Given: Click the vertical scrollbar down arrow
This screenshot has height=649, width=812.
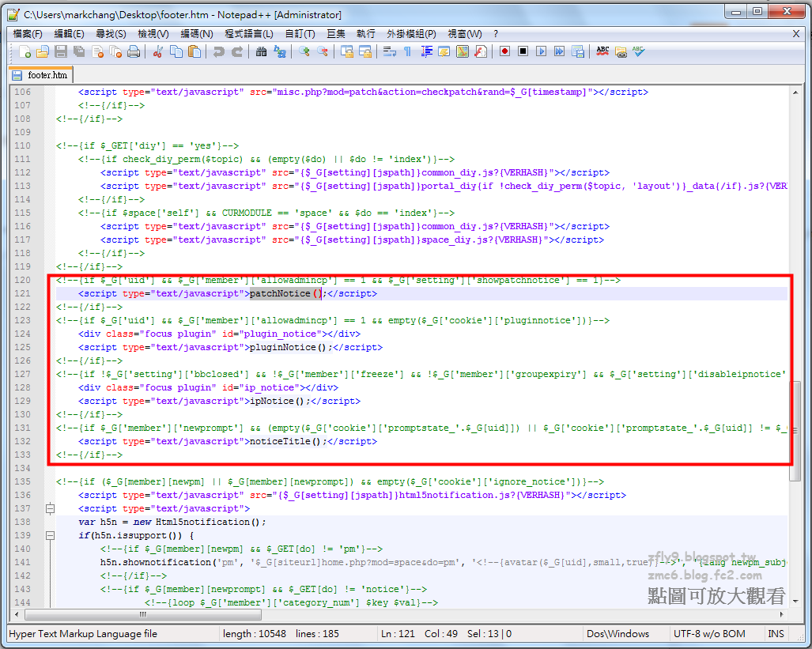Looking at the screenshot, I should click(795, 601).
